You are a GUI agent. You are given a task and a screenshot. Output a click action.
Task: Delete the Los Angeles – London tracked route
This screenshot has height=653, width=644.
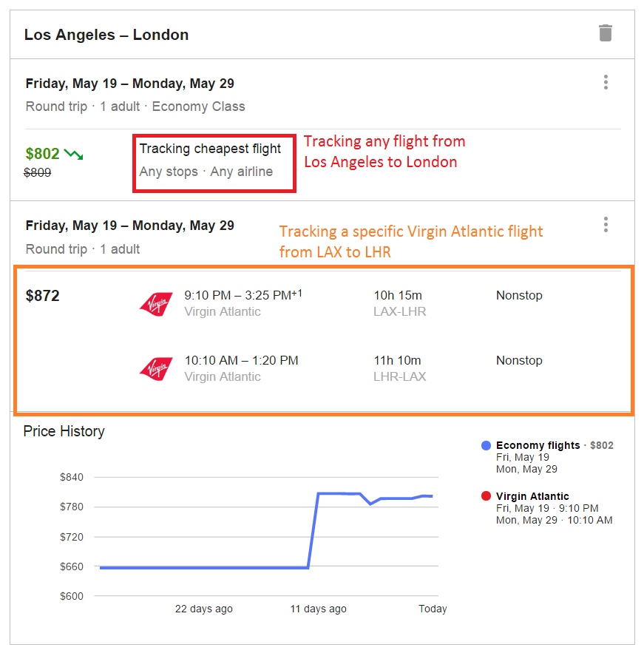[606, 33]
